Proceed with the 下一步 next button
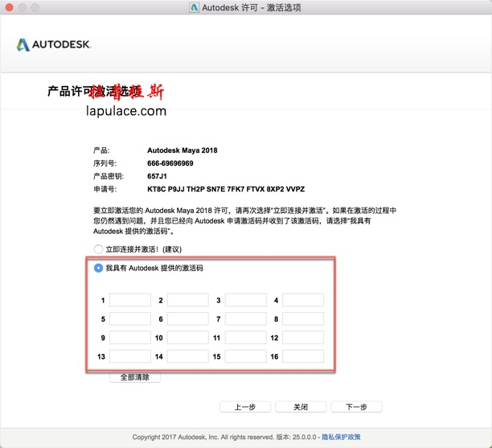Viewport: 492px width, 448px height. click(356, 407)
